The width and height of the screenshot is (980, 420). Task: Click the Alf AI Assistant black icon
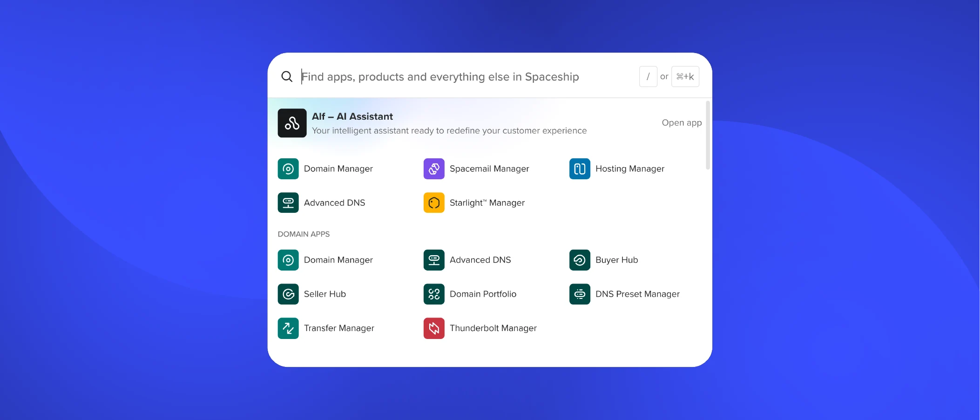coord(292,123)
